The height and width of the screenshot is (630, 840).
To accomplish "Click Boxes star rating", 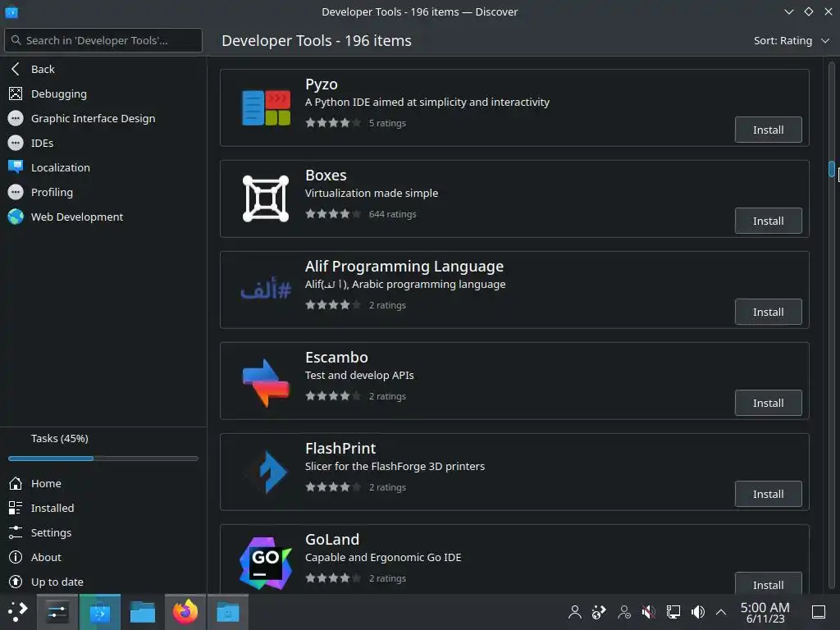I will pyautogui.click(x=333, y=214).
